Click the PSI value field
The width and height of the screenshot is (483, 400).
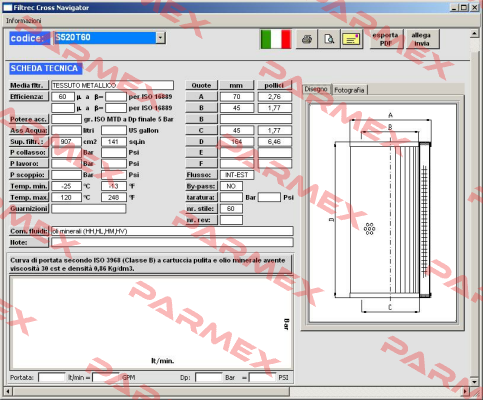click(262, 377)
